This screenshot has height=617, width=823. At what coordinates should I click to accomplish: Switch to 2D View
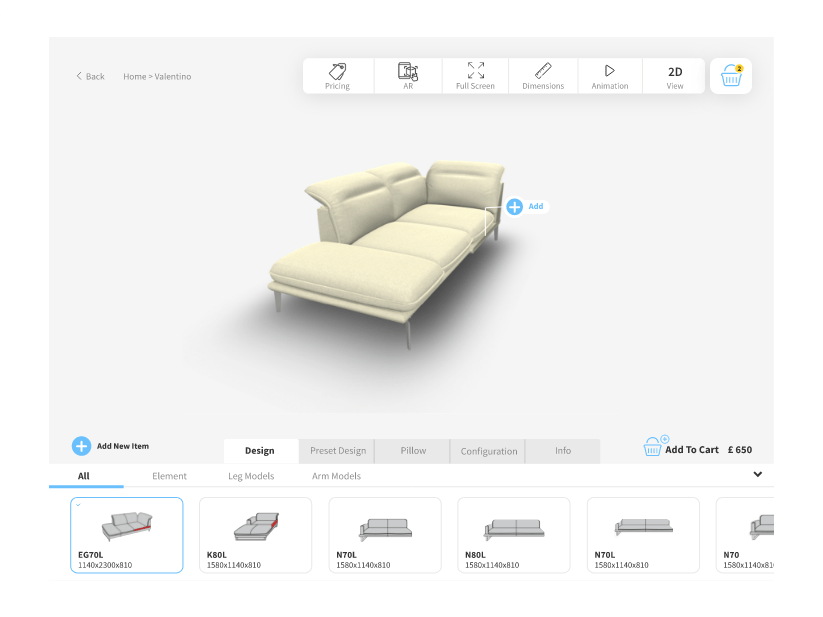pyautogui.click(x=675, y=76)
